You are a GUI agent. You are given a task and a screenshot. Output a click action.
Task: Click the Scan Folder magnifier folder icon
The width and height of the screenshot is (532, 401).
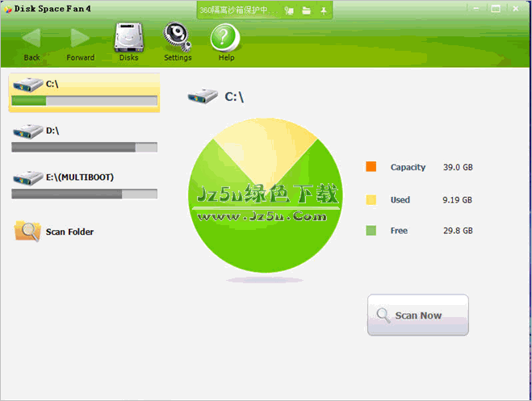[27, 232]
